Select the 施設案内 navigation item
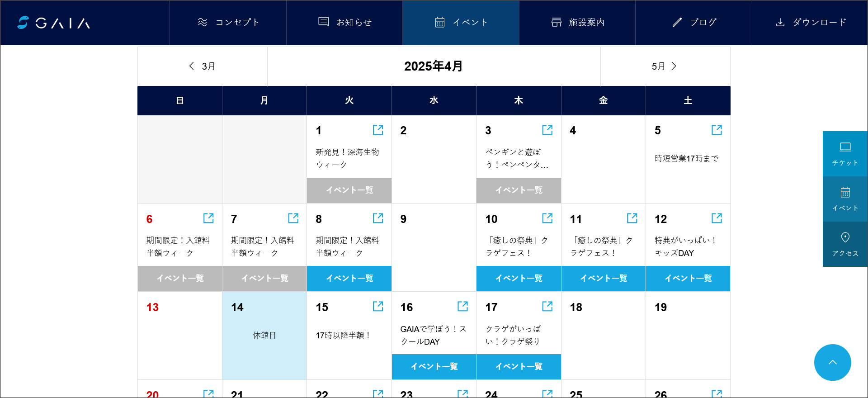 (577, 23)
